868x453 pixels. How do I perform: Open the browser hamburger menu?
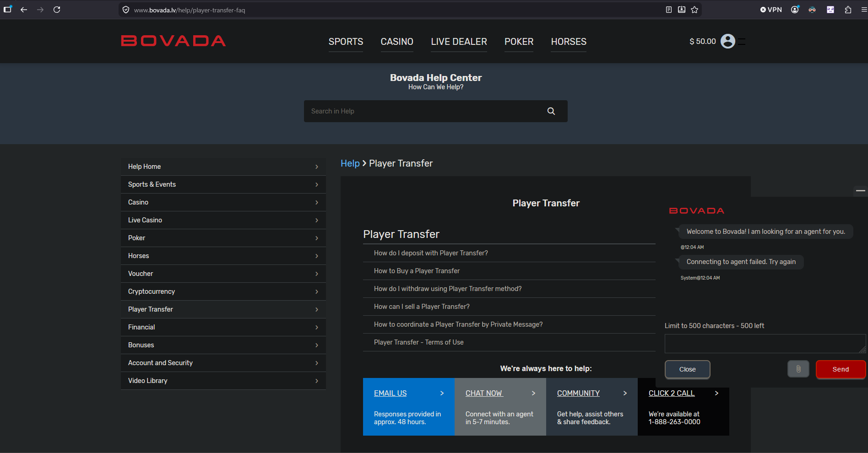click(x=864, y=10)
